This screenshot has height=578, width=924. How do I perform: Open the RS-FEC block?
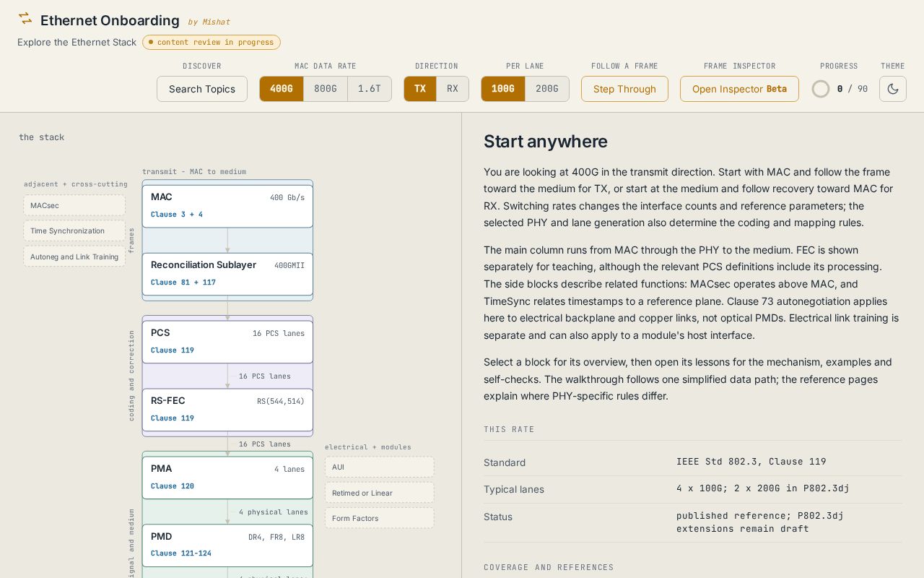[x=227, y=410]
